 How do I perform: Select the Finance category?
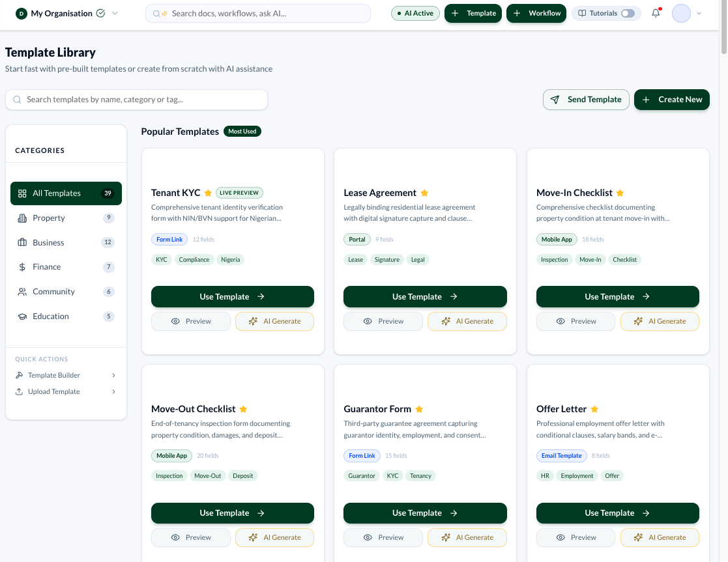tap(66, 267)
